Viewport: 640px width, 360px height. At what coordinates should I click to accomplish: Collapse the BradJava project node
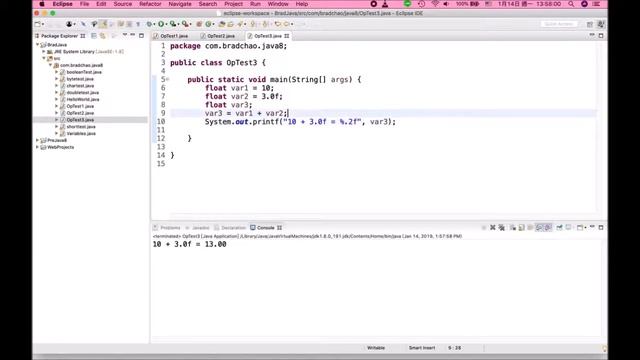(37, 45)
